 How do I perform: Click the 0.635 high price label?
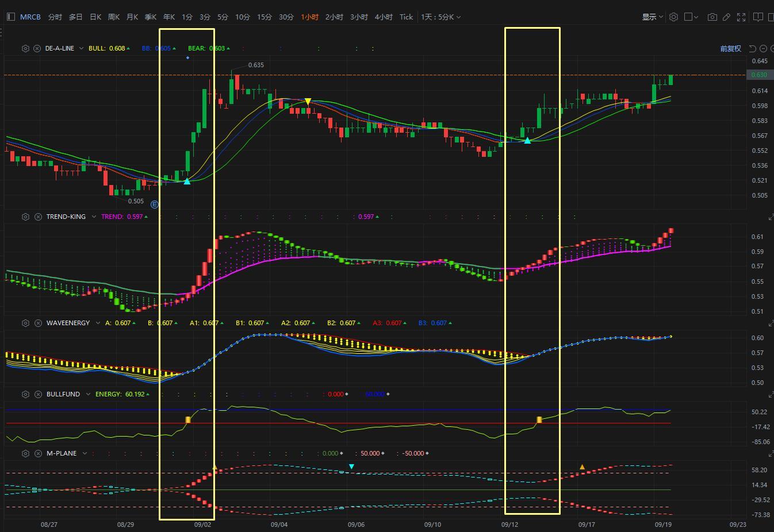coord(256,65)
